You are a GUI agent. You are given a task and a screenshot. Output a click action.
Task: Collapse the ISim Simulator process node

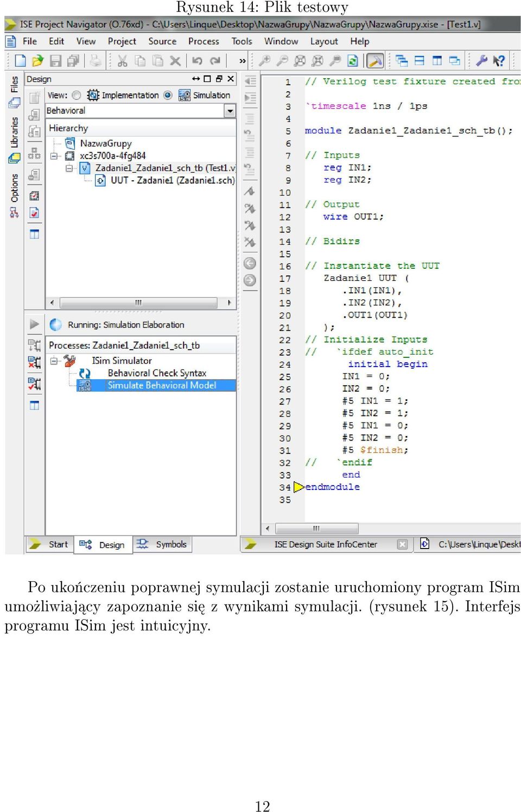click(54, 361)
